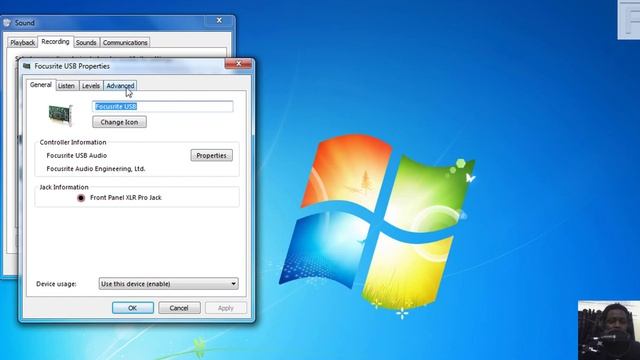The height and width of the screenshot is (360, 640).
Task: Open the Advanced tab in Focusrite Properties
Action: point(120,86)
